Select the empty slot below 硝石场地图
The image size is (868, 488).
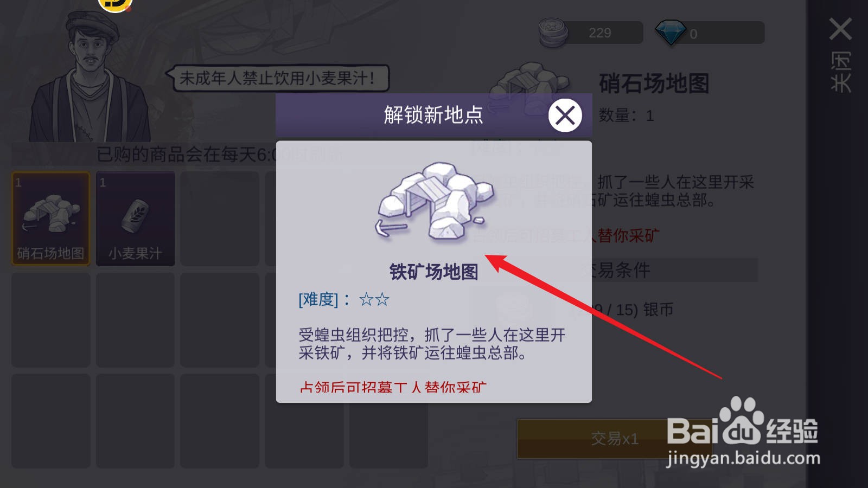click(x=51, y=320)
